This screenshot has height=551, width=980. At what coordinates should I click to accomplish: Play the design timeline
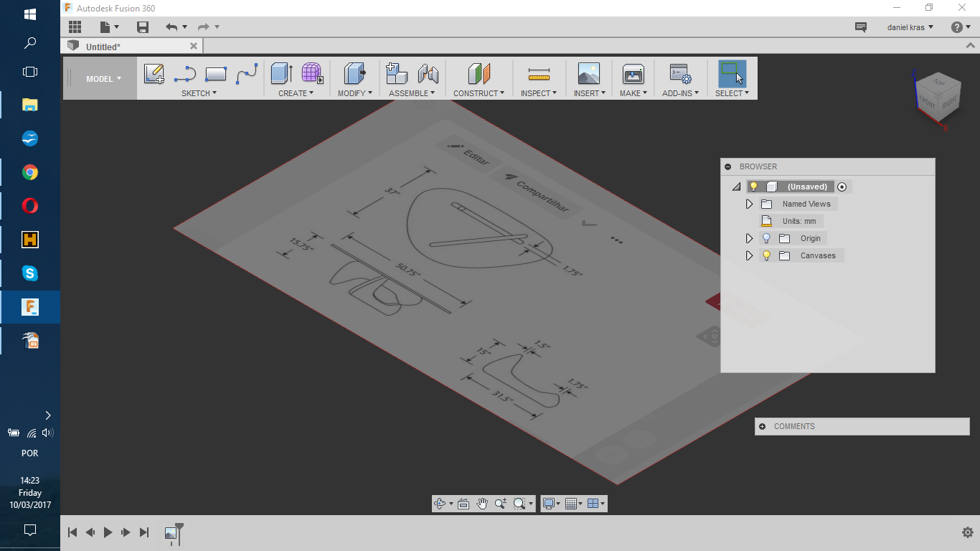tap(108, 532)
